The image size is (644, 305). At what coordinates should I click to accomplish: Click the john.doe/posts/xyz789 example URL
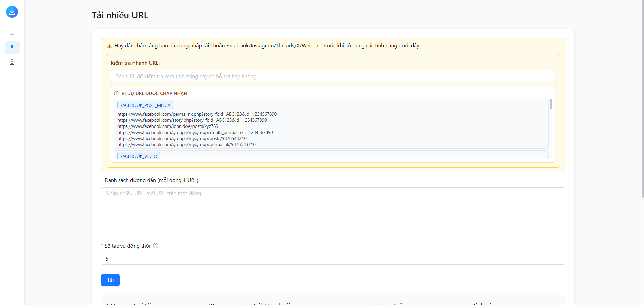[x=168, y=126]
